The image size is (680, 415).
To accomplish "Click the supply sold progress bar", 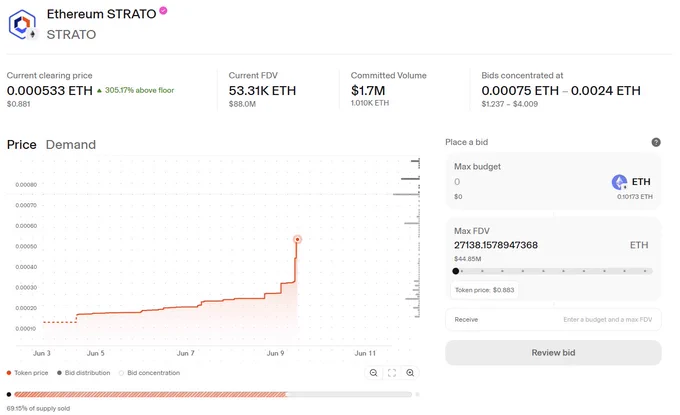I will 212,395.
